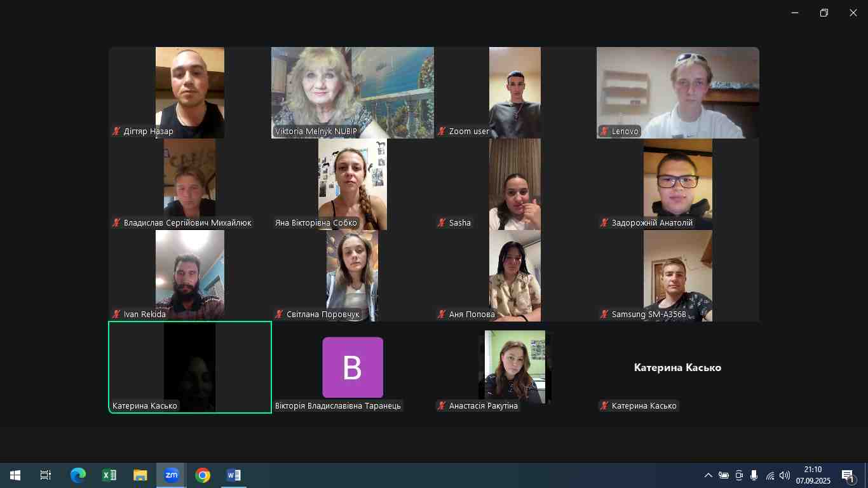The height and width of the screenshot is (488, 868).
Task: Click the muted microphone icon for Аня Попова
Action: pos(442,315)
